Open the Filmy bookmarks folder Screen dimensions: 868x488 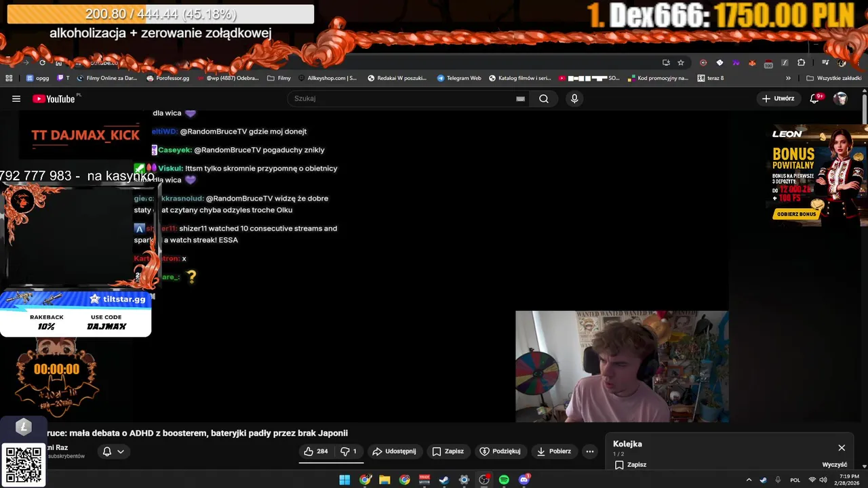(x=279, y=78)
